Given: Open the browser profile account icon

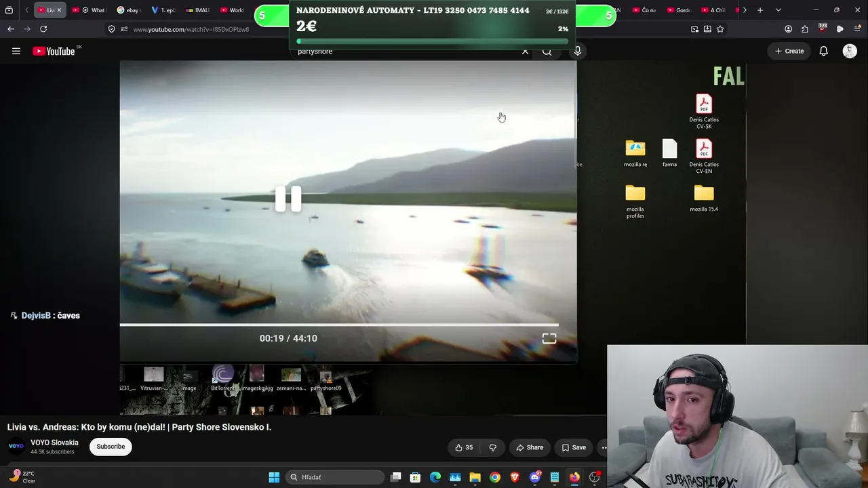Looking at the screenshot, I should click(x=788, y=29).
